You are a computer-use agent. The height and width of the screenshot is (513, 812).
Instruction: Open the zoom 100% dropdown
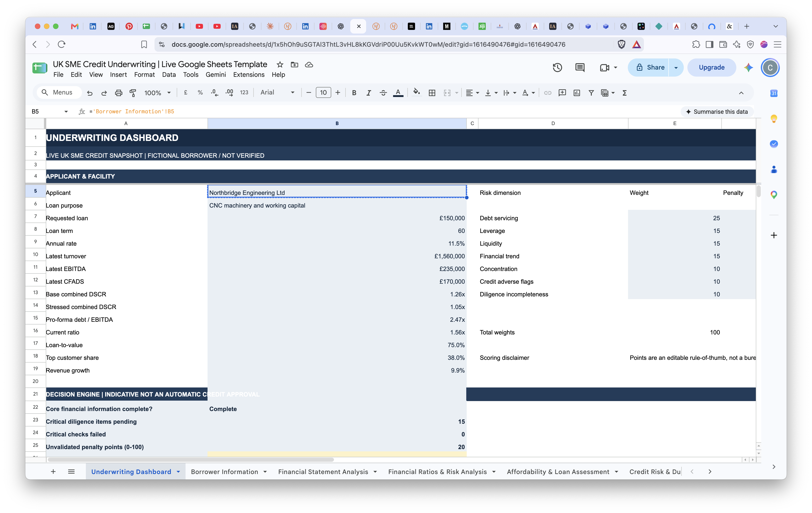[x=157, y=93]
